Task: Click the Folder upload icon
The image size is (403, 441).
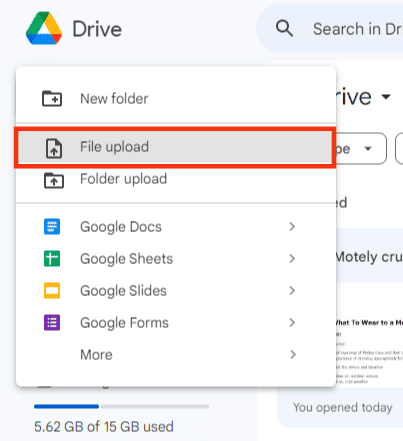Action: (x=54, y=180)
